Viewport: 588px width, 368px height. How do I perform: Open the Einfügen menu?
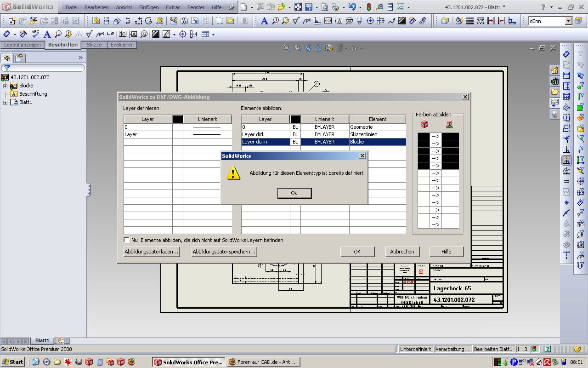pos(149,7)
